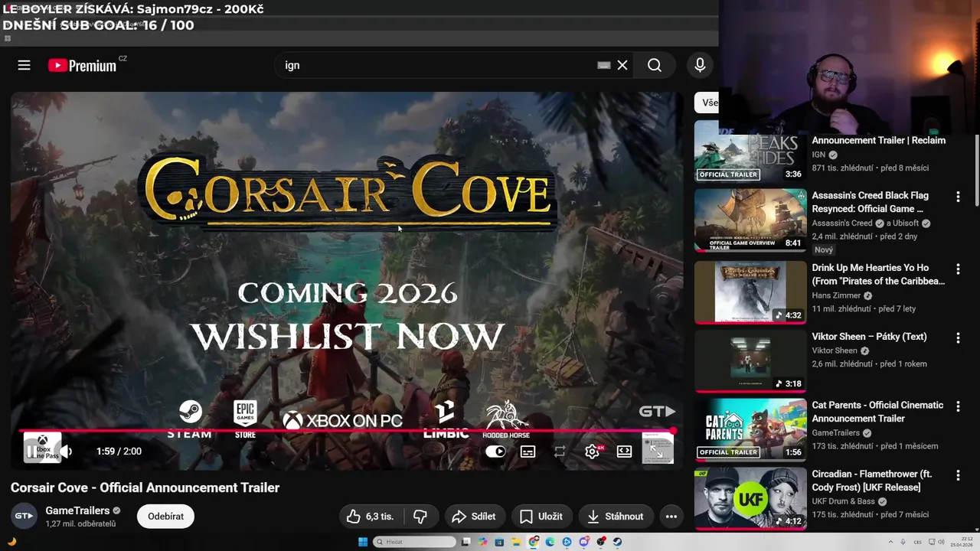This screenshot has width=980, height=551.
Task: Open the GameTrailers channel avatar
Action: point(24,516)
